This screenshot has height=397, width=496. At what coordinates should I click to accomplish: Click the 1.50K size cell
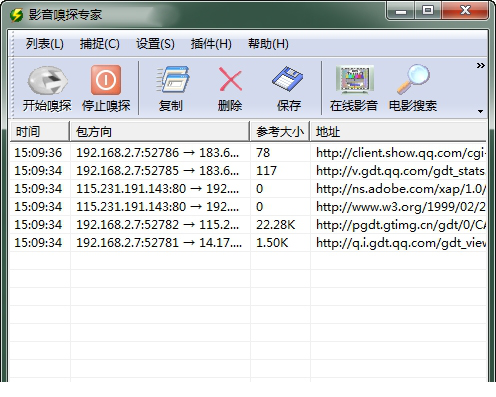280,243
